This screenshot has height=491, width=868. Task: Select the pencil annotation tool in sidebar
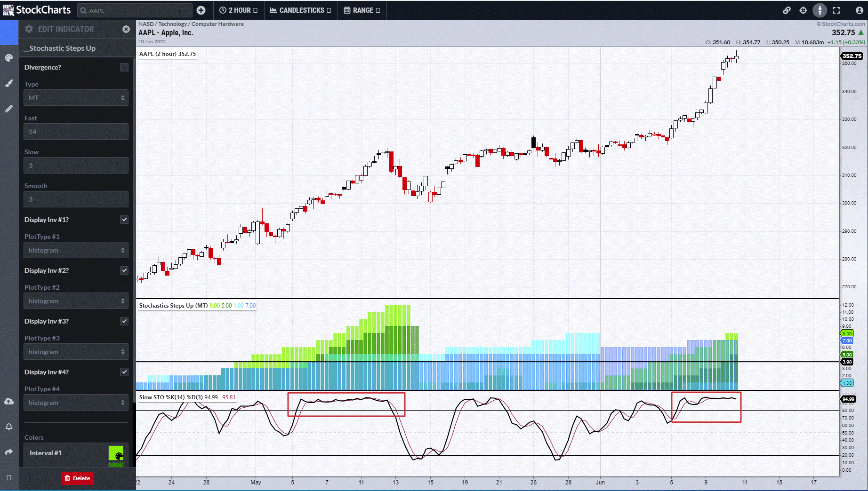pos(9,109)
